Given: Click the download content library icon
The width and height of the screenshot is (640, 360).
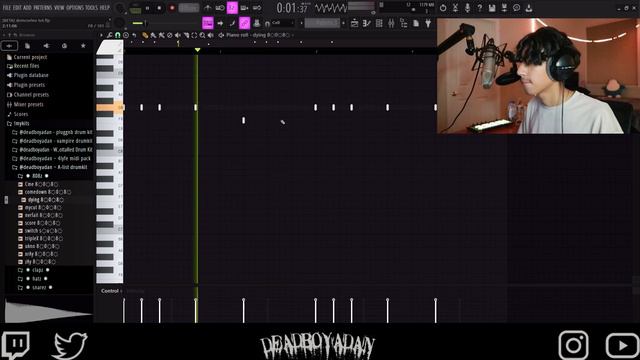Looking at the screenshot, I should (529, 8).
